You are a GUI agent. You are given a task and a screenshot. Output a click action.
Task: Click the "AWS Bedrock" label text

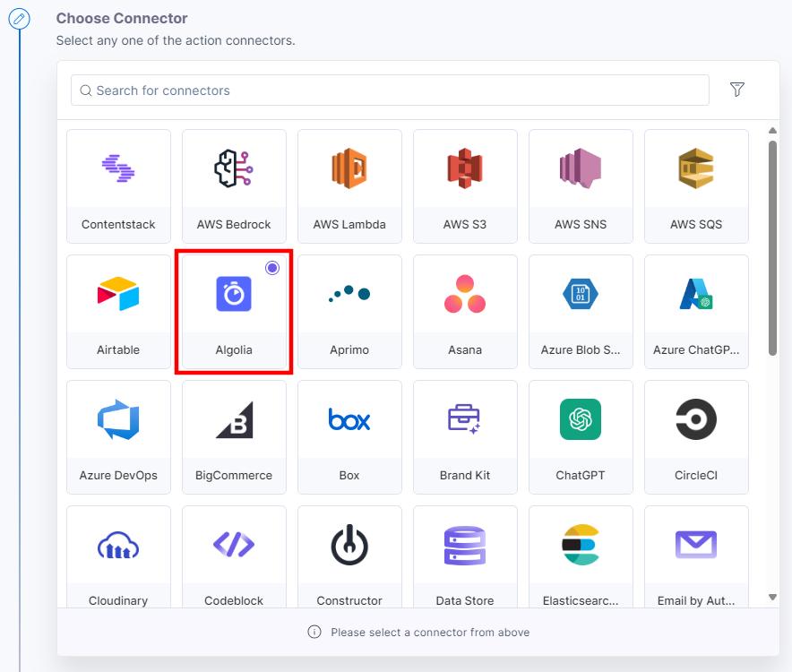pyautogui.click(x=234, y=224)
